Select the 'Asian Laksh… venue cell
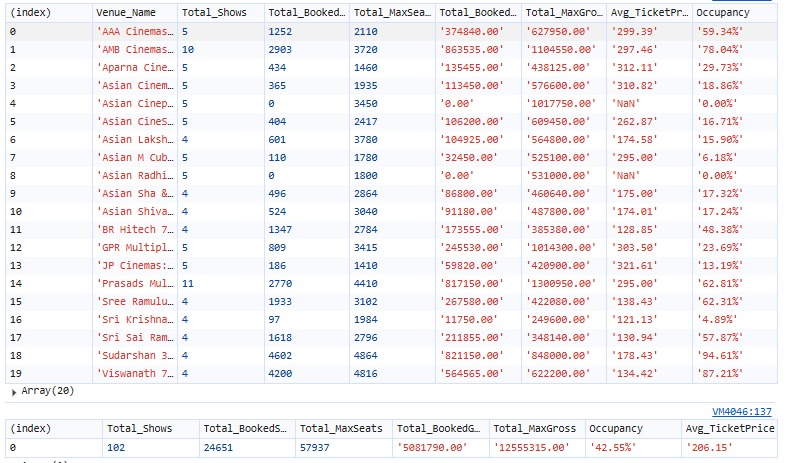 coord(135,139)
